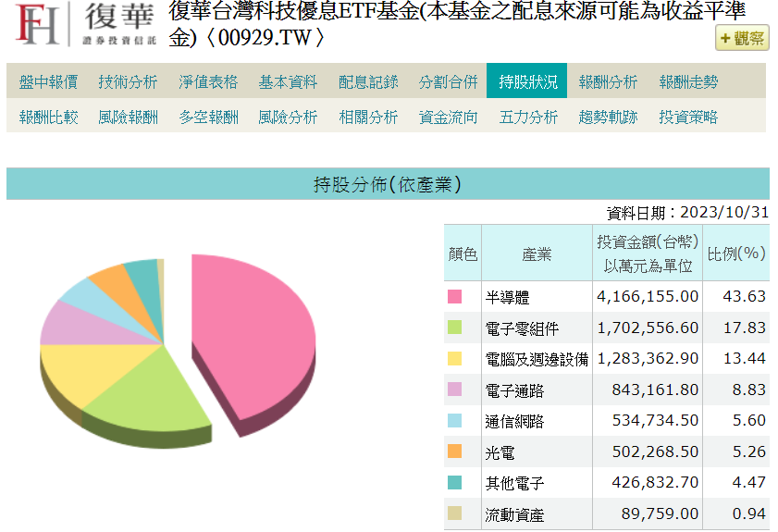View the 趨勢軌跡 page

pos(608,117)
